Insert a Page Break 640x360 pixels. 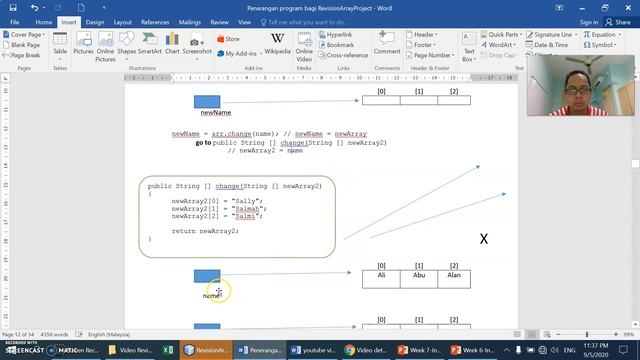pos(22,55)
